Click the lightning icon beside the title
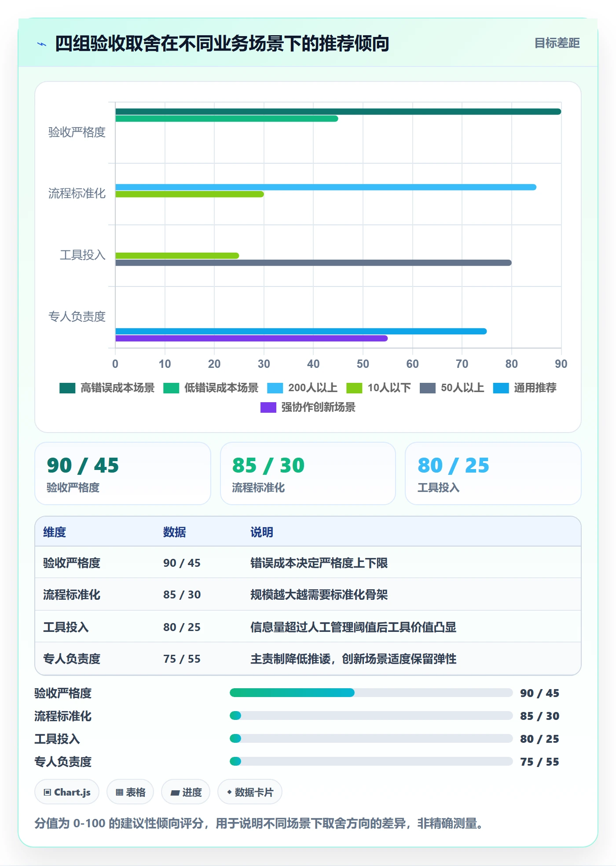This screenshot has width=616, height=866. click(x=42, y=44)
